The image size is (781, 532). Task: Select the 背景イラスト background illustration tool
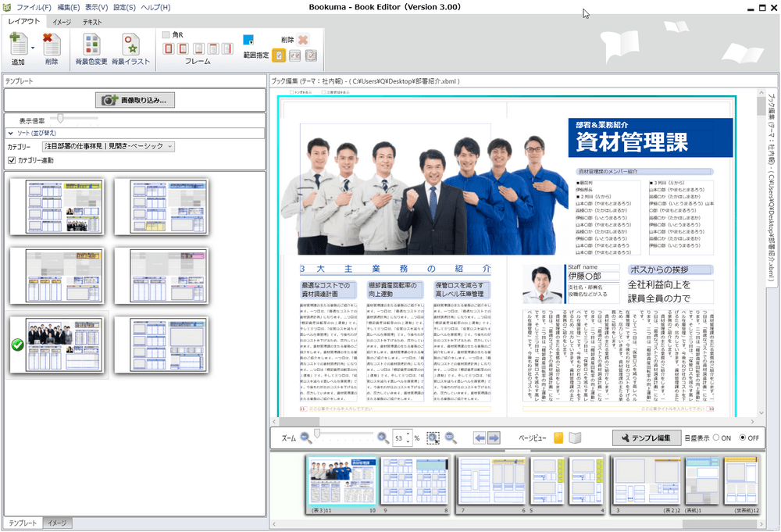pos(130,45)
